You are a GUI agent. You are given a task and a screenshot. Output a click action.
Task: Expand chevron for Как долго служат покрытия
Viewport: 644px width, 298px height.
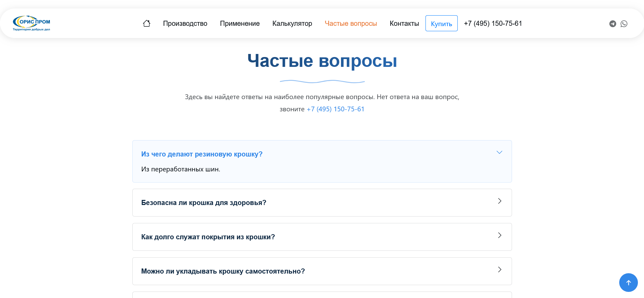tap(499, 235)
